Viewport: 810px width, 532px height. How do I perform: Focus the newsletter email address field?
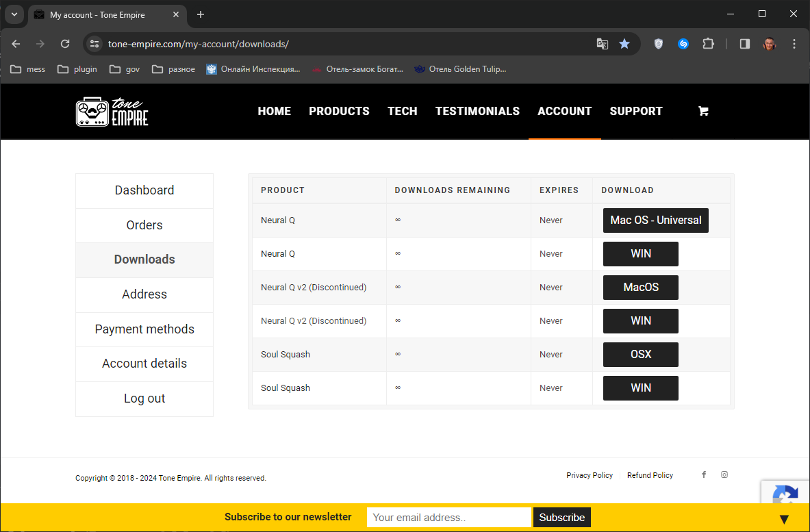pos(449,518)
